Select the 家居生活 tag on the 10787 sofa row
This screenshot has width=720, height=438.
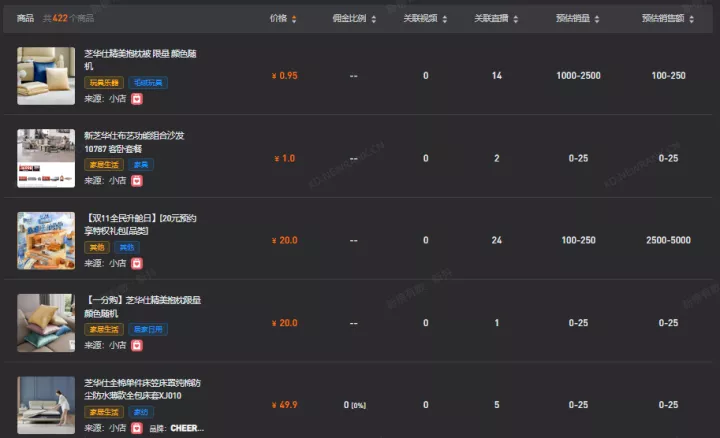click(104, 164)
